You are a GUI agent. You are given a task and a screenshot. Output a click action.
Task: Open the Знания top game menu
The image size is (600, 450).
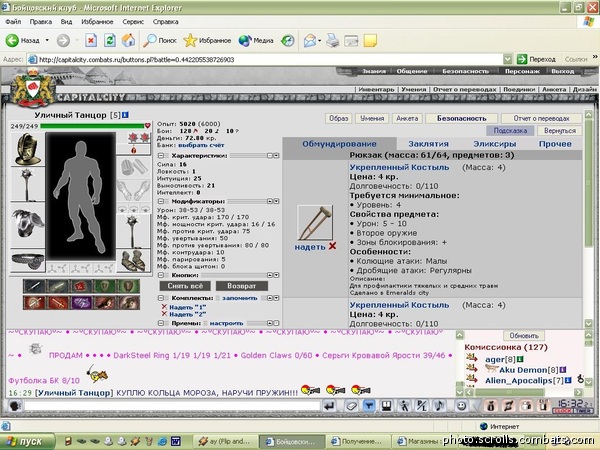click(373, 71)
